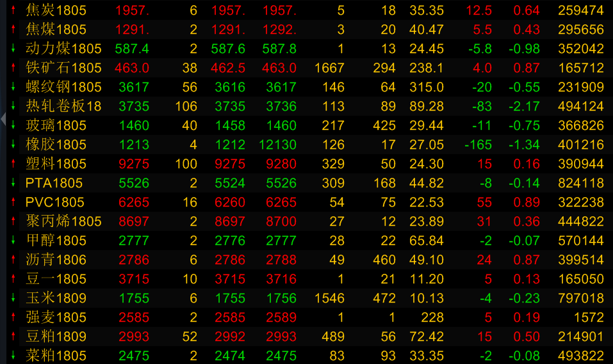Viewport: 613px width, 364px height.
Task: Click the green down arrow beside 螺纹钢1805
Action: [13, 87]
